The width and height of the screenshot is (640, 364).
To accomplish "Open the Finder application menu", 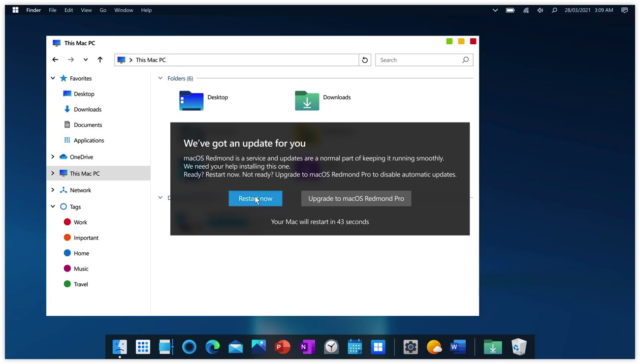I will [x=33, y=10].
